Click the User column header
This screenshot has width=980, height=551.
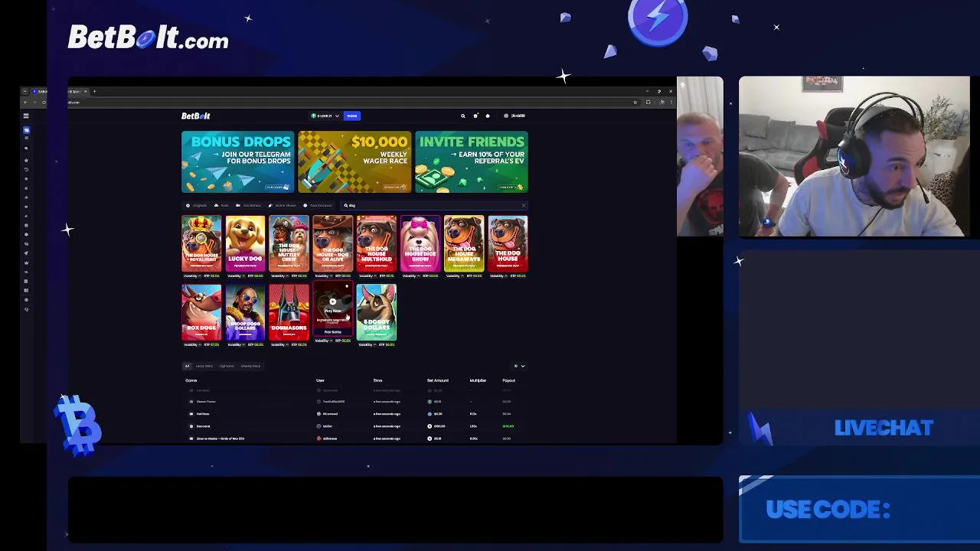coord(320,380)
